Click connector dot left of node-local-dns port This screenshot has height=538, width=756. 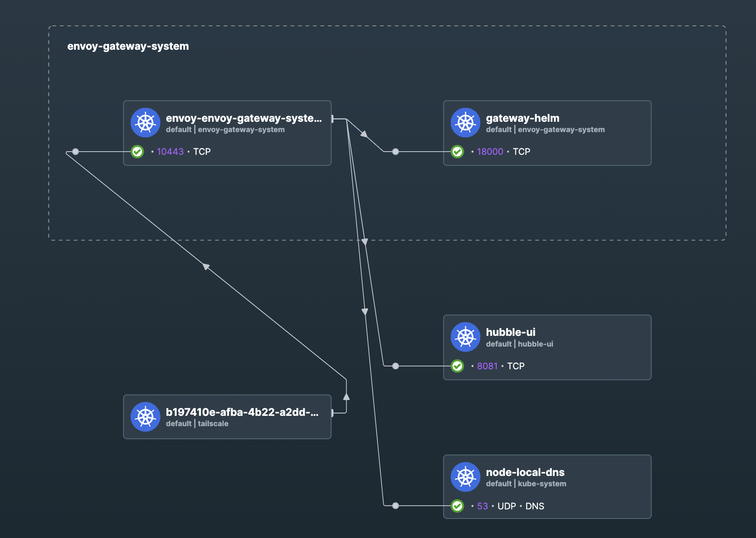396,506
